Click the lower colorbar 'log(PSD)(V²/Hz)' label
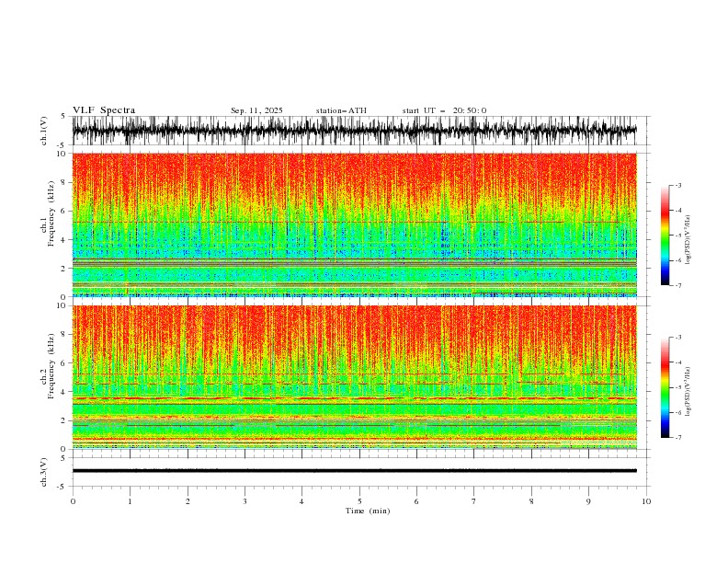728x563 pixels. [688, 392]
